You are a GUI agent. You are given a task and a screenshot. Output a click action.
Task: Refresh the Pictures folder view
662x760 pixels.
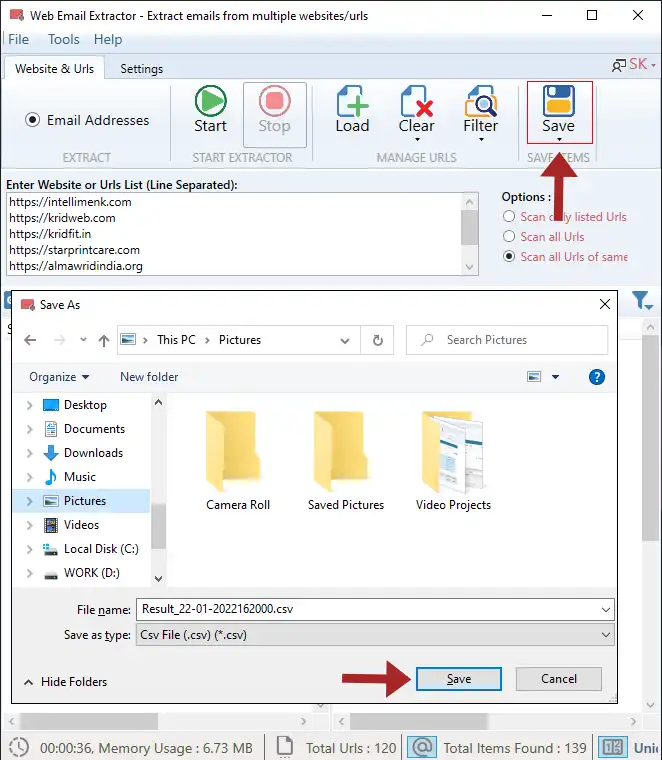point(378,340)
